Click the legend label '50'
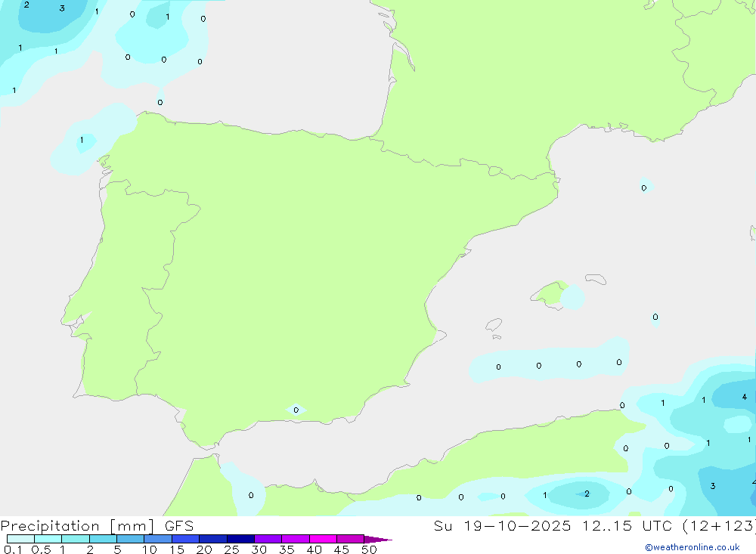This screenshot has height=554, width=756. coord(370,549)
